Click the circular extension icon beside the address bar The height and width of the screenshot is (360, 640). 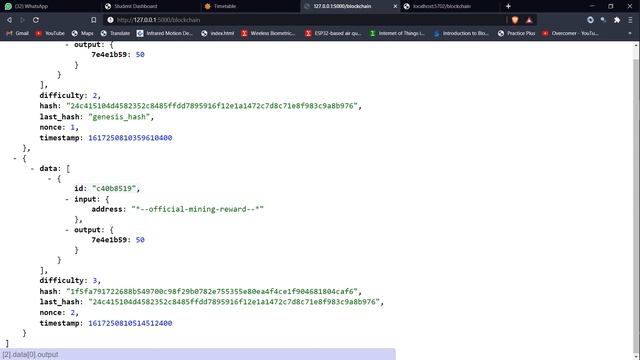click(x=590, y=20)
